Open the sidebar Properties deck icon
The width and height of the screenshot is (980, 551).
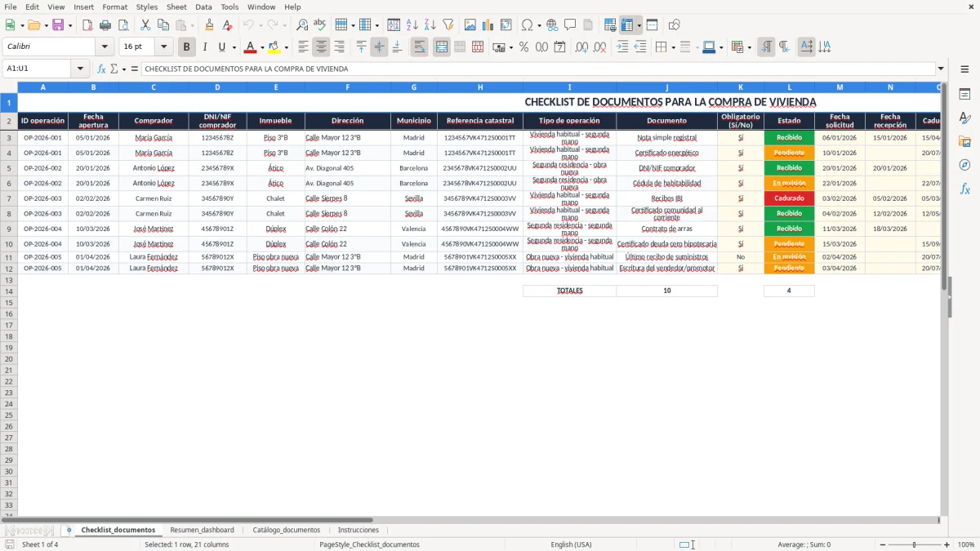click(x=964, y=95)
